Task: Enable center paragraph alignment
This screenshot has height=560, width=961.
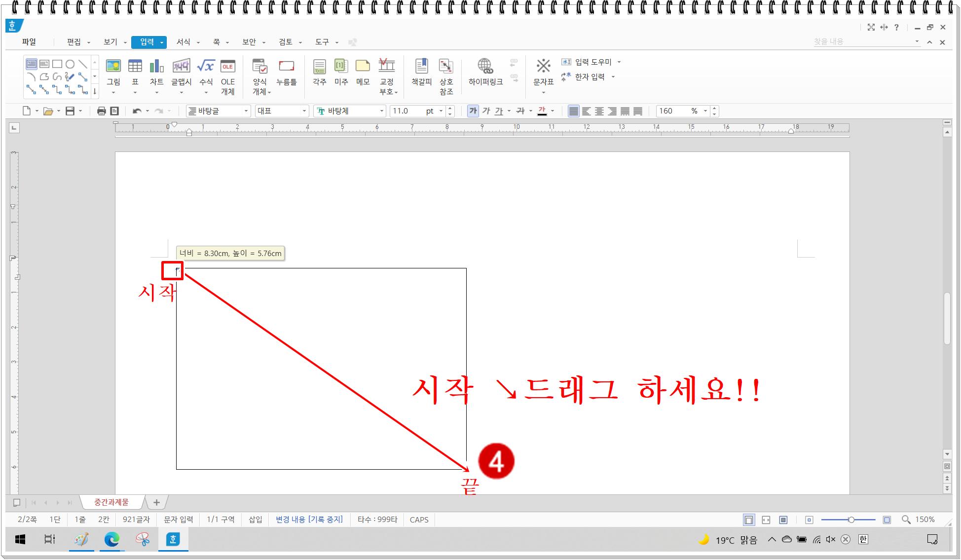Action: point(599,111)
